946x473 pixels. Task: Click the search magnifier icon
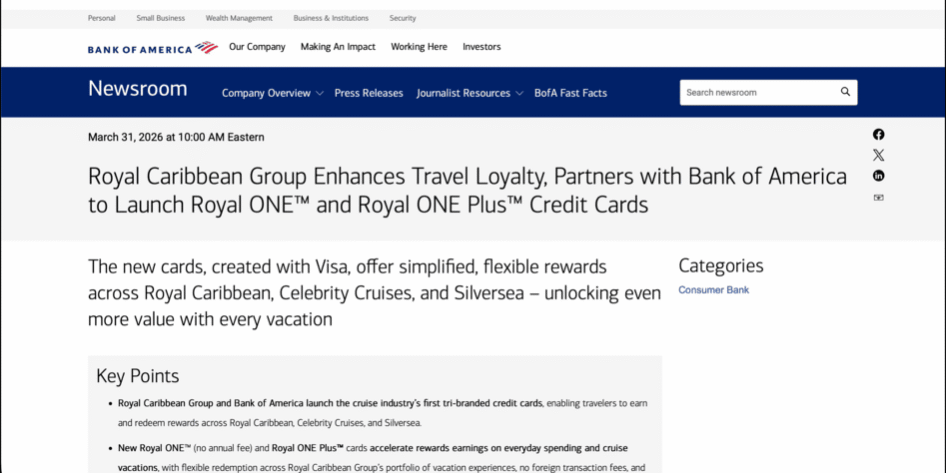pos(845,92)
